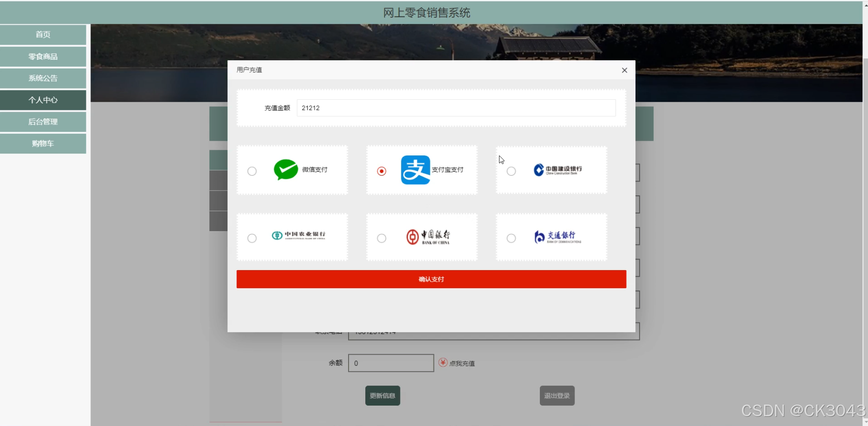This screenshot has width=868, height=426.
Task: Click the 余额 balance input field
Action: 391,363
